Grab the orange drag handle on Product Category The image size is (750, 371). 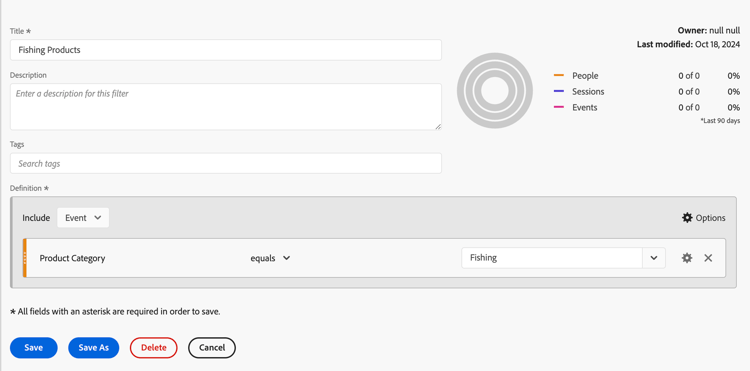click(24, 258)
